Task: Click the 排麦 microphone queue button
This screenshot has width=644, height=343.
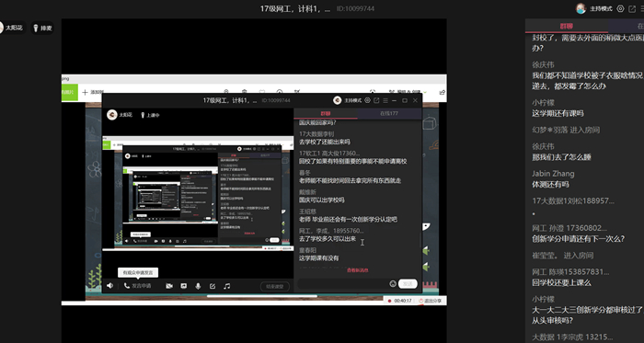Action: click(x=42, y=28)
